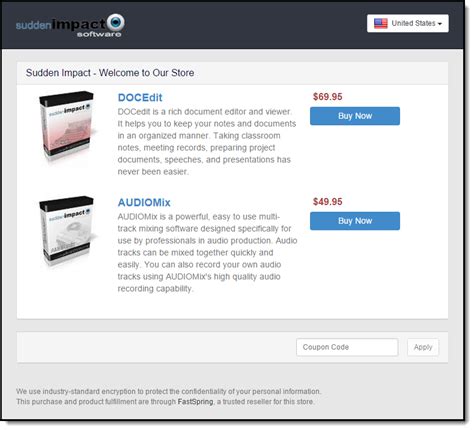Click the Sudden Impact Software logo
474x430 pixels.
[x=70, y=25]
